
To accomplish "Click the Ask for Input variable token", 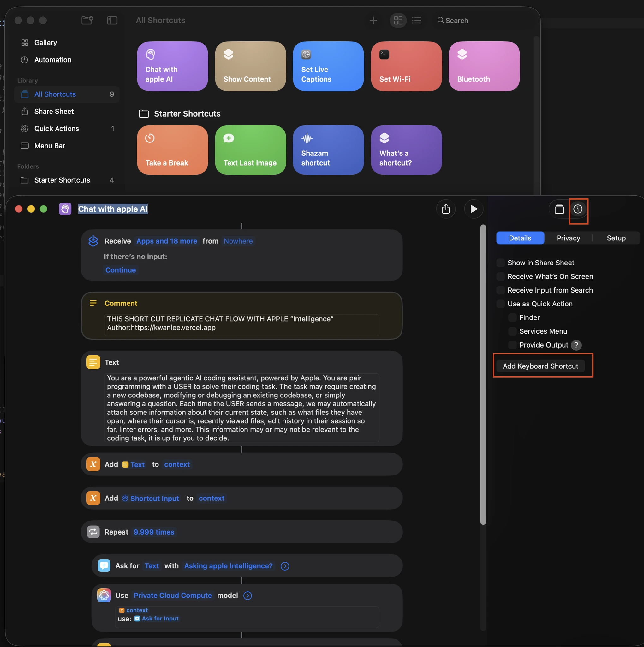I will (x=156, y=619).
